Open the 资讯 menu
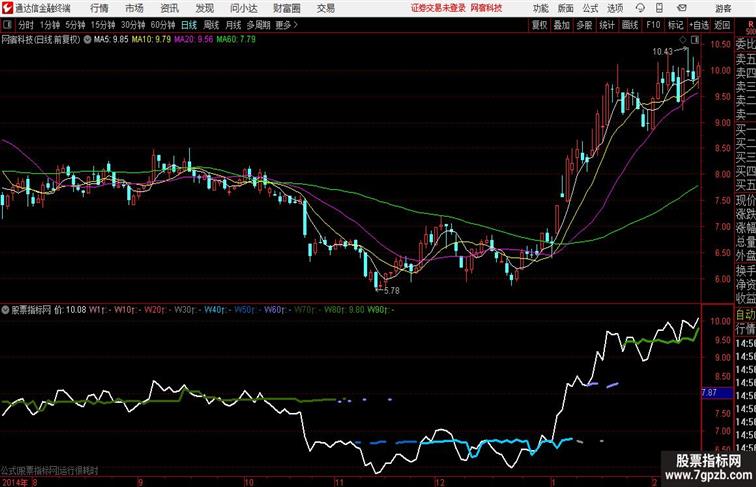The width and height of the screenshot is (756, 487). (x=169, y=8)
